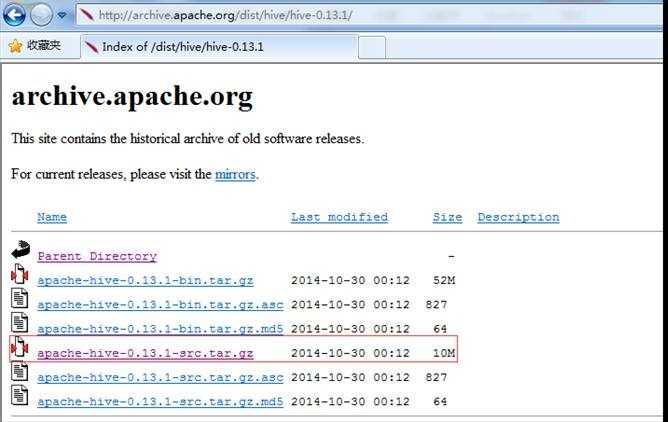Go back using the browser back arrow

[x=14, y=15]
